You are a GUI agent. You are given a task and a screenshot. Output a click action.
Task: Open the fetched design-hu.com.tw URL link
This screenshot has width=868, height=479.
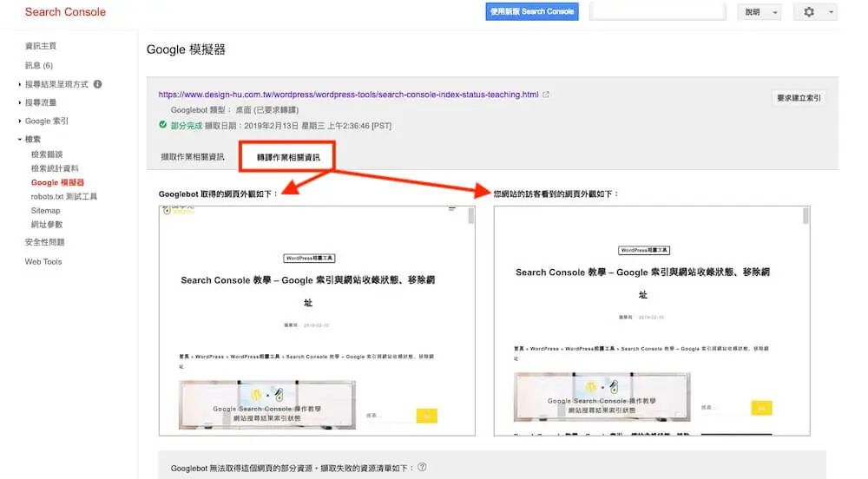tap(348, 95)
